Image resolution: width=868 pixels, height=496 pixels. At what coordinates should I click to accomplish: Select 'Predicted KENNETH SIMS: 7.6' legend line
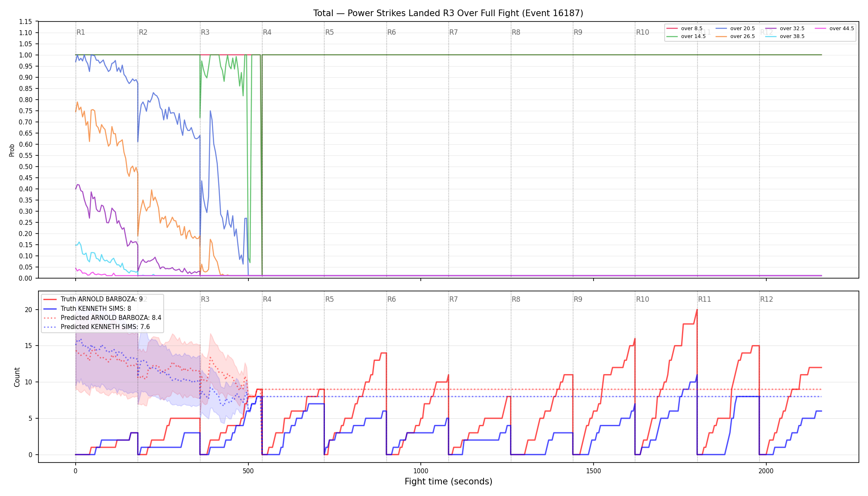97,327
